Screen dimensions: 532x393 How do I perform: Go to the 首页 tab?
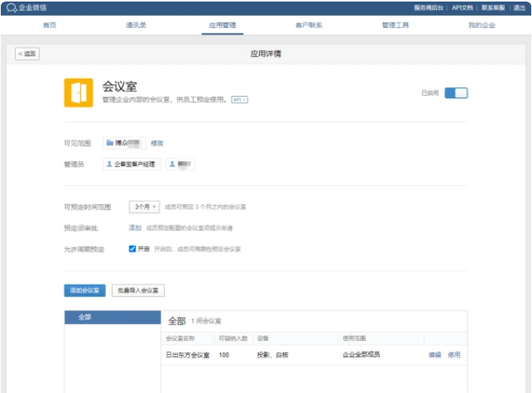coord(50,25)
